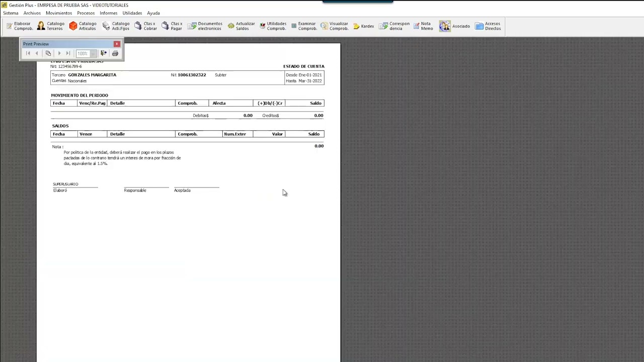Screen dimensions: 644x362
Task: Click Actualizar Saldos toolbar icon
Action: [241, 26]
